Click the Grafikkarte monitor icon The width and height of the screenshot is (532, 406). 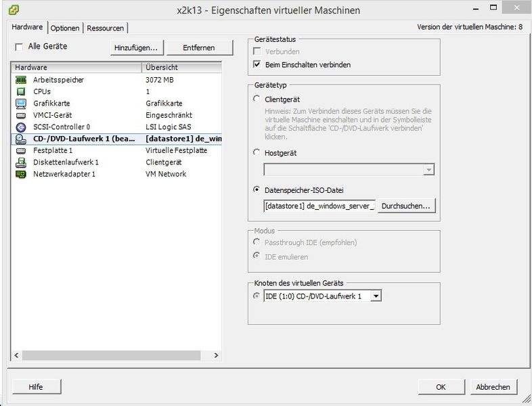tap(21, 104)
